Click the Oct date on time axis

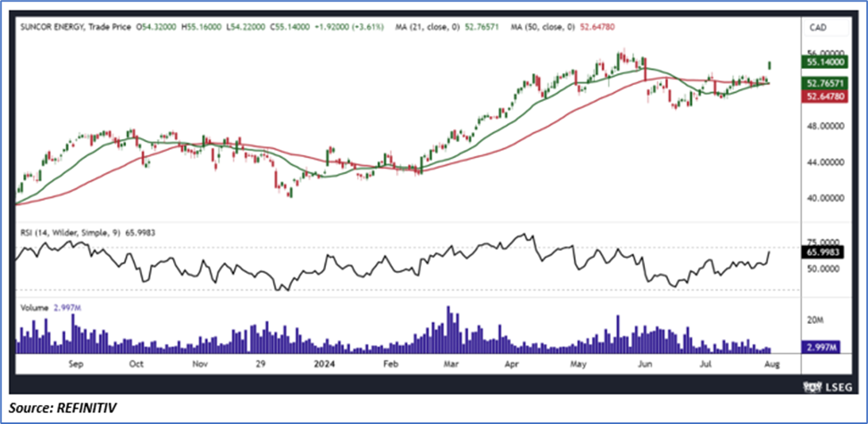click(136, 364)
